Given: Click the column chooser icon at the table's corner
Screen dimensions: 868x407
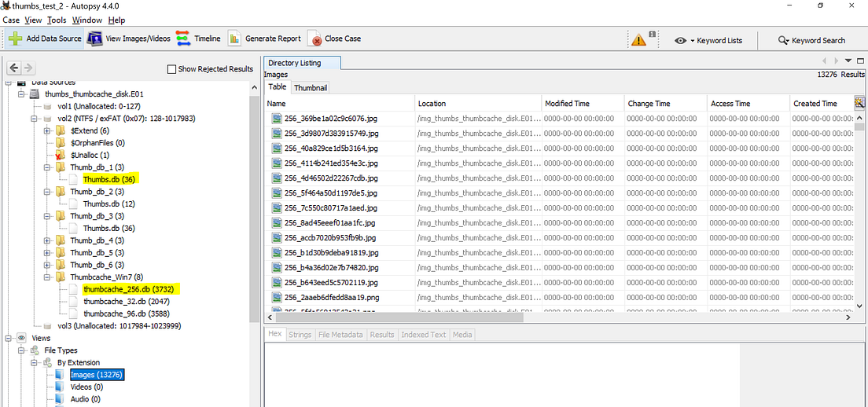Looking at the screenshot, I should coord(859,103).
